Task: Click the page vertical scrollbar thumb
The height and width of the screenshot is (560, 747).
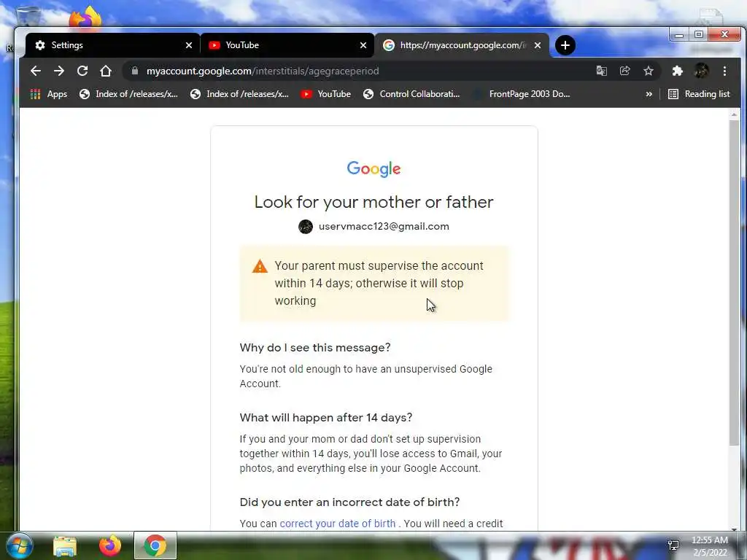Action: (x=734, y=284)
